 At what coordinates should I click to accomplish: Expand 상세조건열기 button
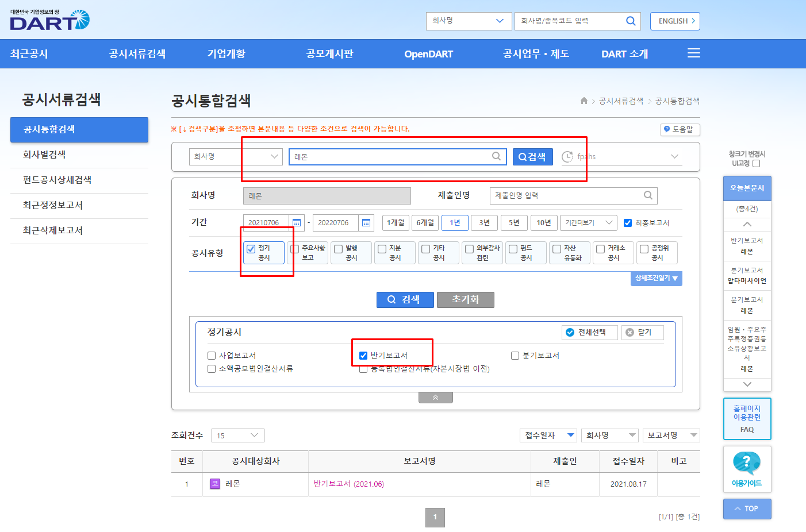point(657,279)
